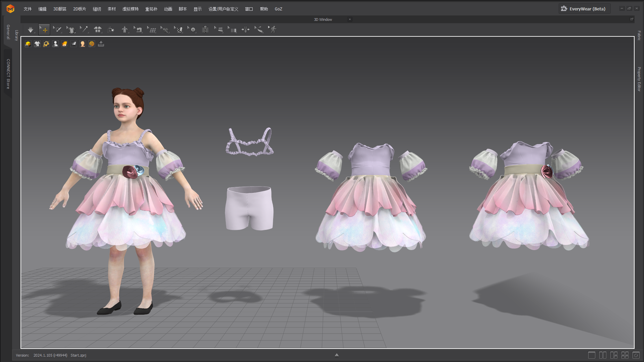Click the render upload icon in view toolbar
Screen dimensions: 644x362
(101, 44)
